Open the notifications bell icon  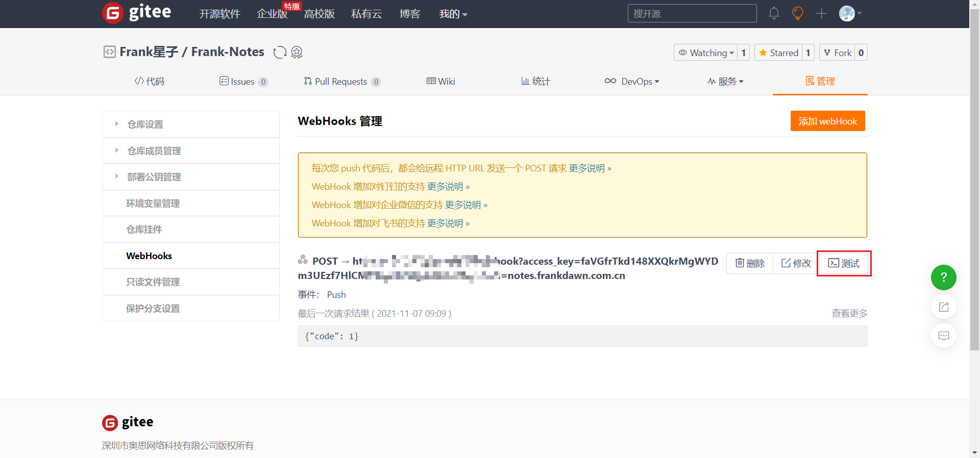[x=774, y=13]
